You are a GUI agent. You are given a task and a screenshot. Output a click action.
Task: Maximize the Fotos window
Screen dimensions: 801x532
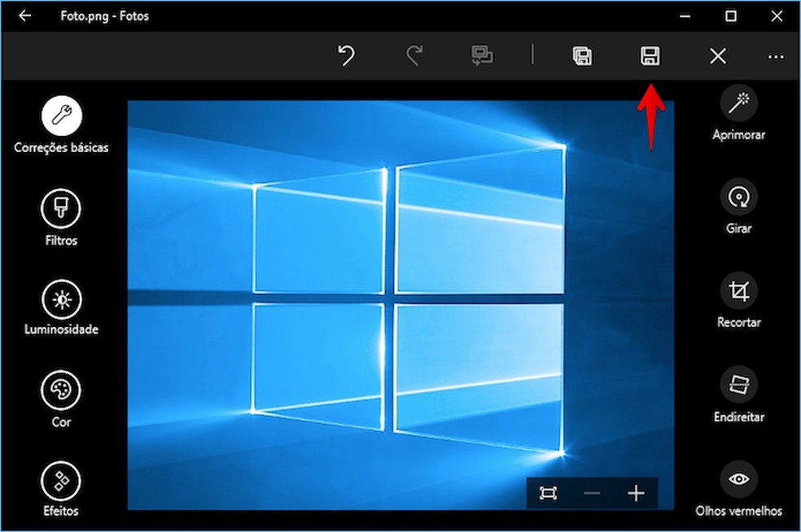(x=731, y=15)
